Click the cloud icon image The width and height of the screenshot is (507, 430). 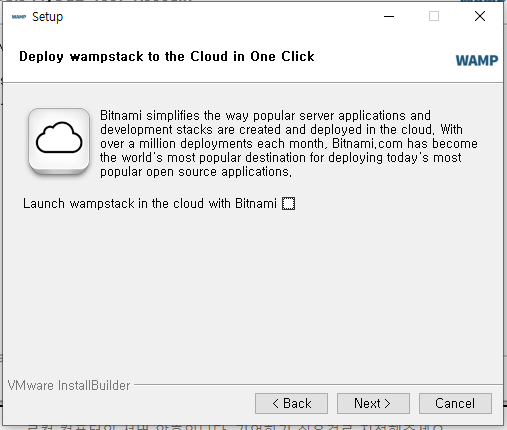(59, 141)
